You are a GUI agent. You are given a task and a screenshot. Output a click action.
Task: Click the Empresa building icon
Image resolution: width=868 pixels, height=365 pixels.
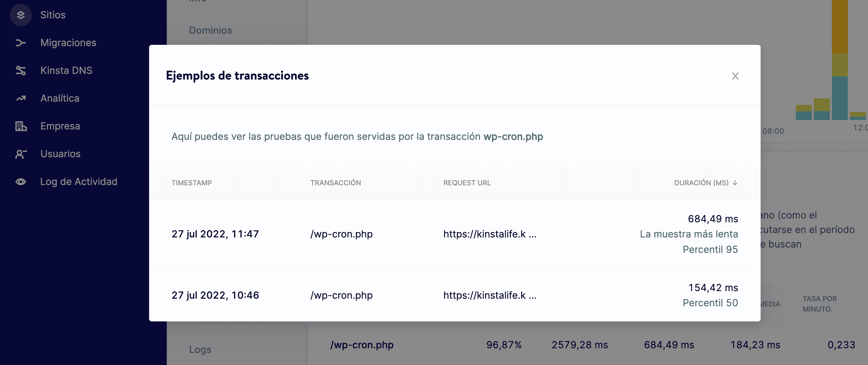tap(21, 126)
